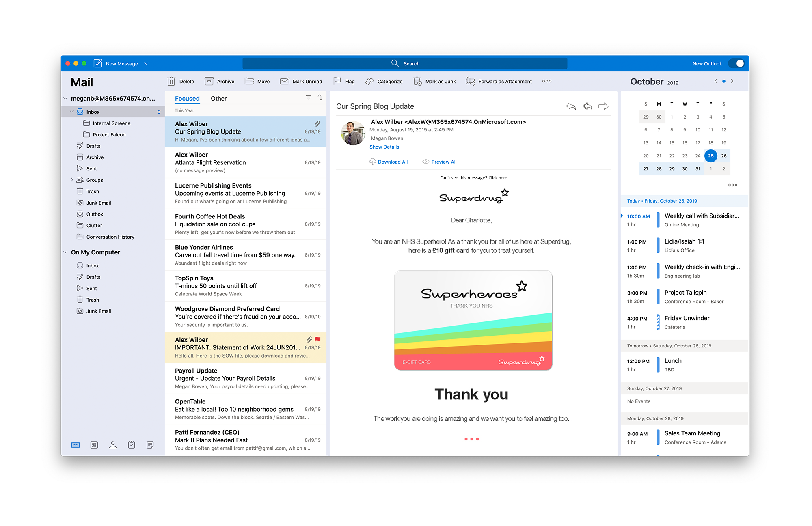Click Download All attachments link
Viewport: 812px width, 526px height.
(392, 162)
